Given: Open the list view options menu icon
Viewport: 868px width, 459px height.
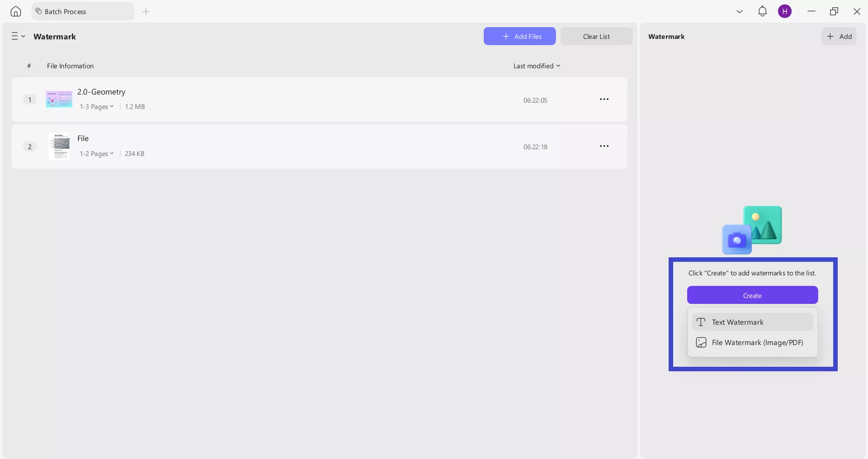Looking at the screenshot, I should [18, 36].
